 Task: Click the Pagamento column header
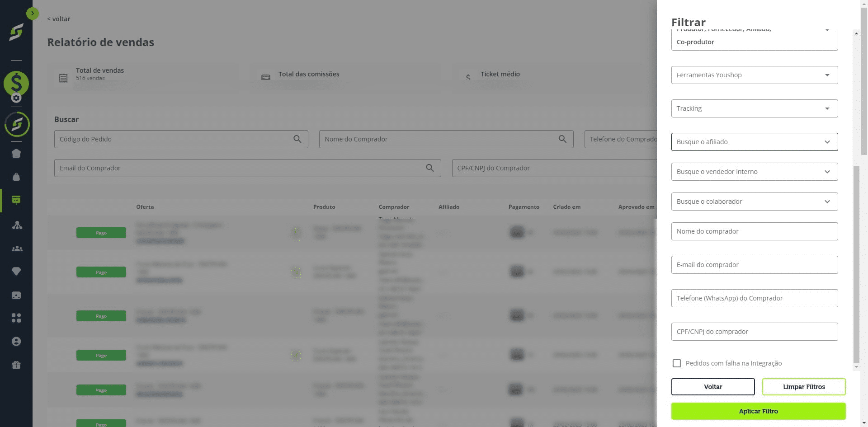click(524, 207)
